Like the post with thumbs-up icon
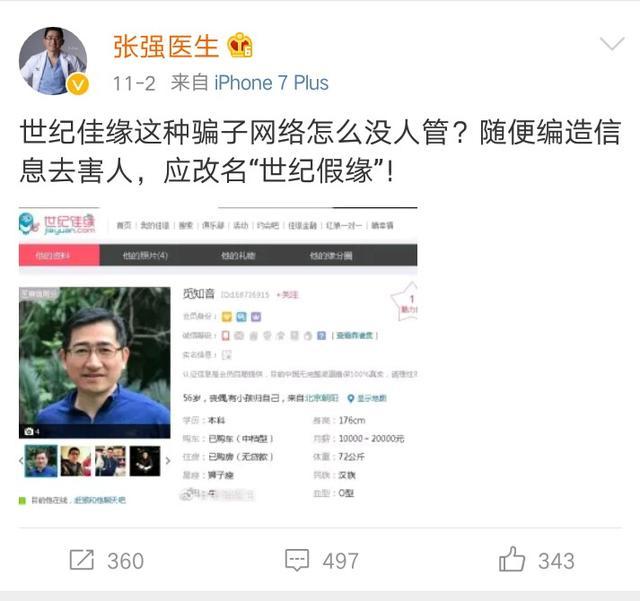Screen dimensions: 640x601 [512, 559]
